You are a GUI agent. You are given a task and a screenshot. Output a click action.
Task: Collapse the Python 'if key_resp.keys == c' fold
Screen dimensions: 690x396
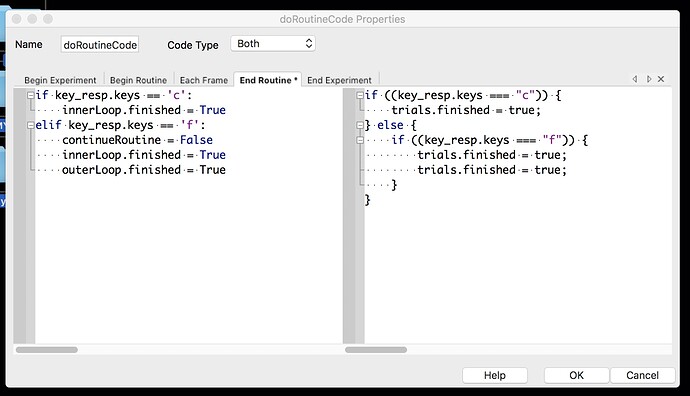[30, 95]
